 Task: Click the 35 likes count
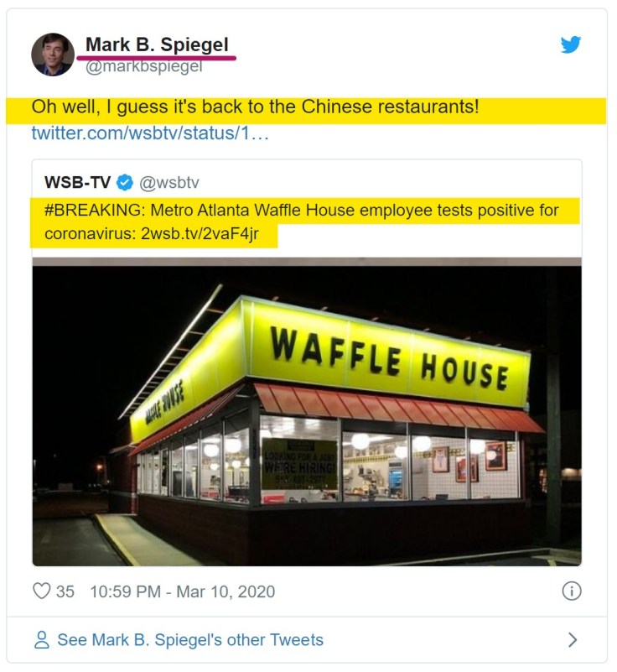[65, 591]
